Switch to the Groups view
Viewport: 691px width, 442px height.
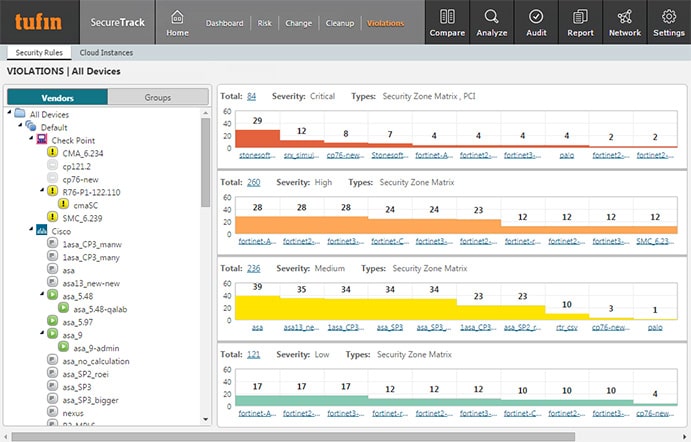coord(158,97)
